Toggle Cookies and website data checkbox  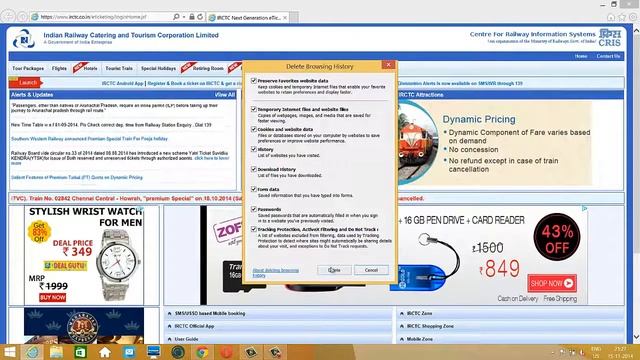click(x=254, y=129)
